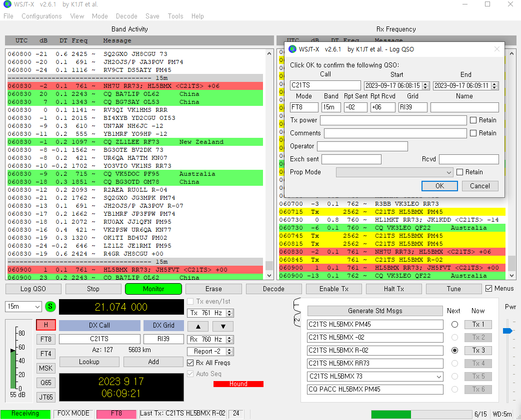Select the FT8 mode shortcut button
The height and width of the screenshot is (420, 521).
[x=46, y=339]
